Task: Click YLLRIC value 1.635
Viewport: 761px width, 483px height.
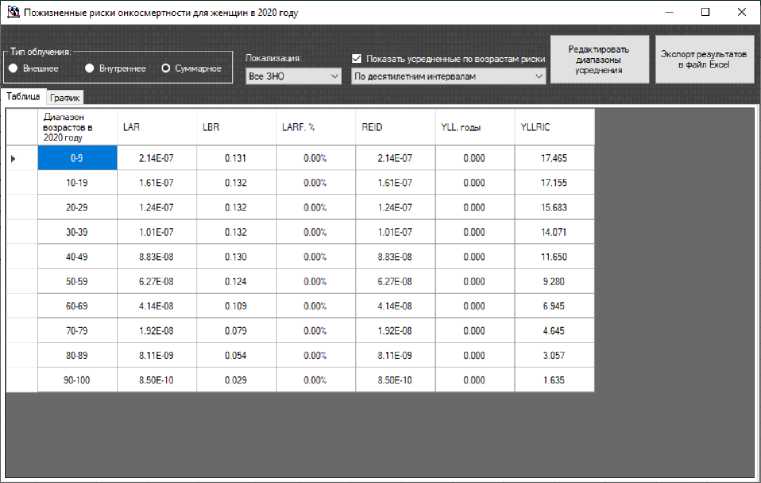Action: 555,380
